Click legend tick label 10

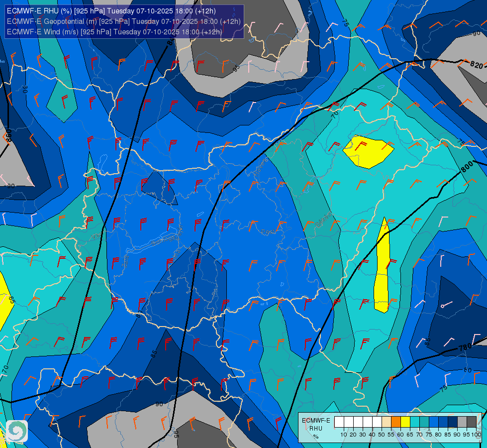pos(344,435)
